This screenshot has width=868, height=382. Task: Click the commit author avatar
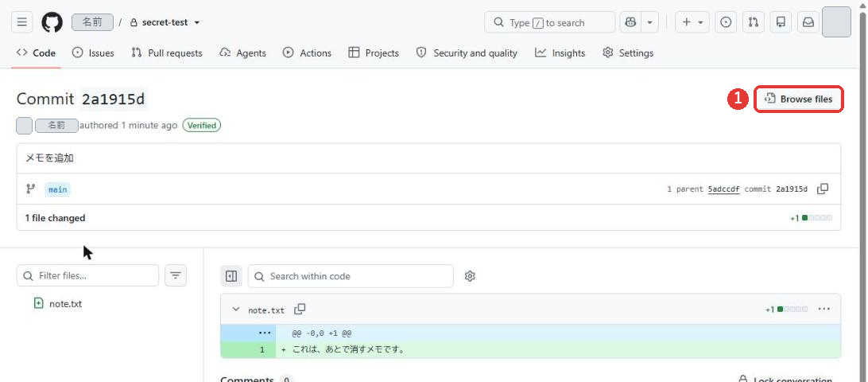click(x=25, y=125)
